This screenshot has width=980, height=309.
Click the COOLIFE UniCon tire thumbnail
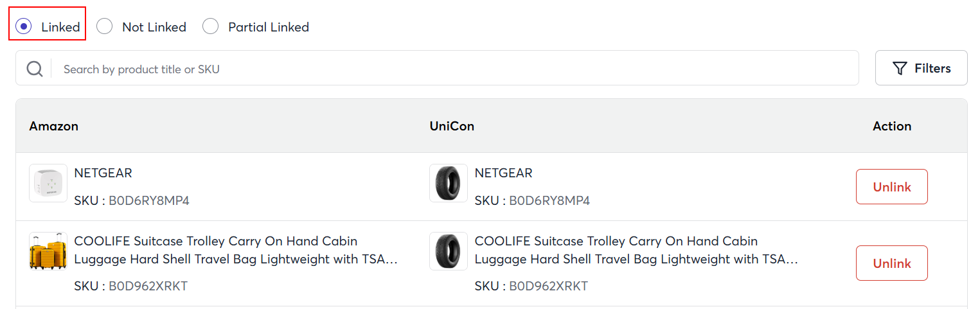click(x=449, y=251)
